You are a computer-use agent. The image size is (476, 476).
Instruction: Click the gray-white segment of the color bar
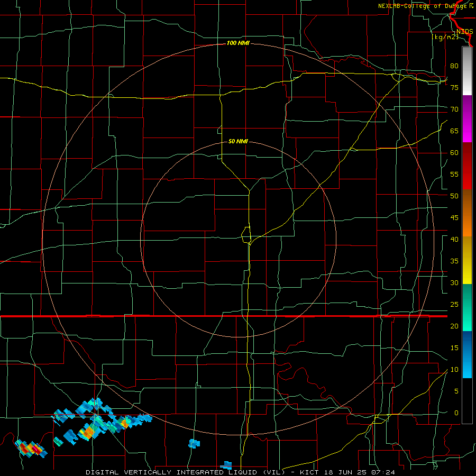(x=467, y=71)
